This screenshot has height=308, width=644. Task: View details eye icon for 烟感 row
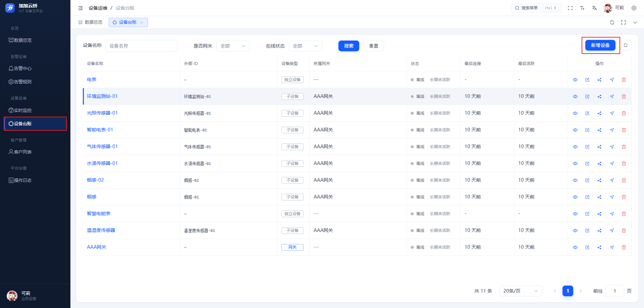(x=575, y=197)
